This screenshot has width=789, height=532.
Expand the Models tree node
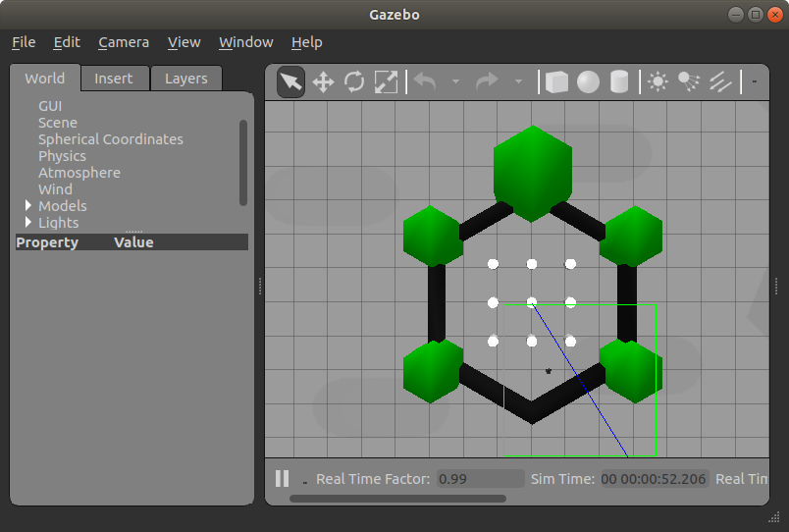click(x=28, y=205)
